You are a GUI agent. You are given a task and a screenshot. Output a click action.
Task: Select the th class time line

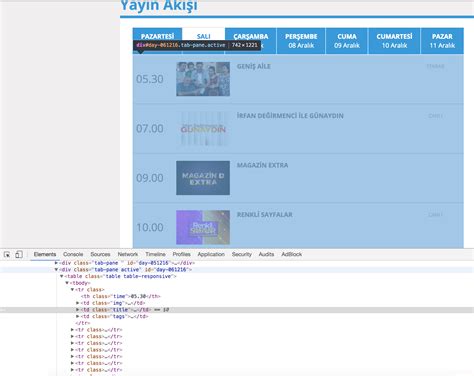(x=121, y=296)
